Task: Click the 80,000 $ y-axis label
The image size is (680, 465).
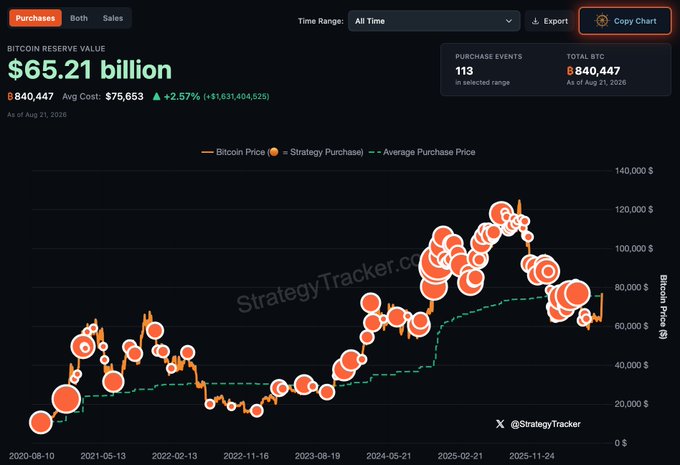Action: 631,287
